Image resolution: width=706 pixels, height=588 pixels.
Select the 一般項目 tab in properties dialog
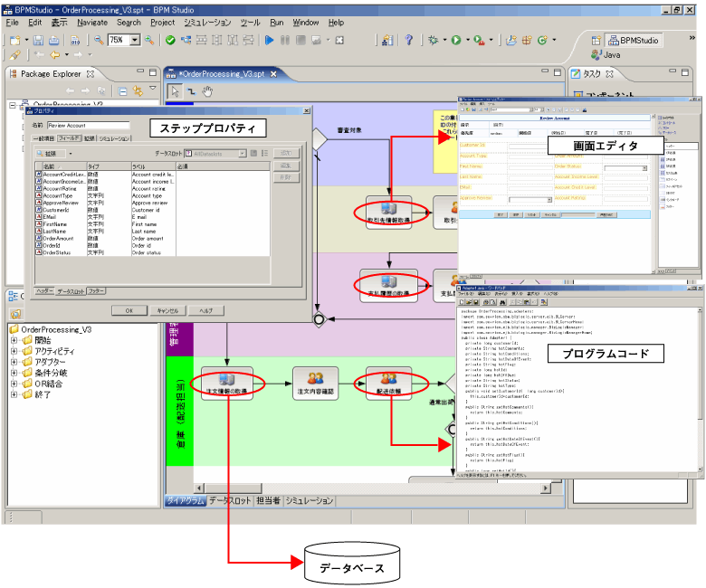[x=44, y=138]
